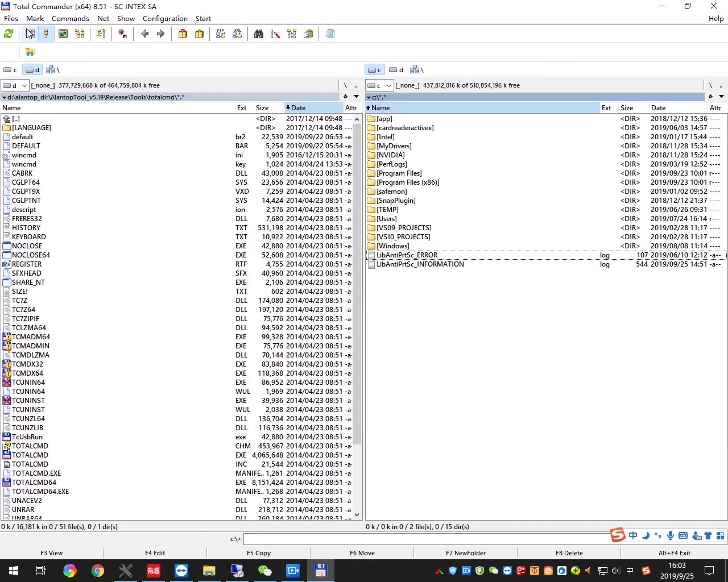This screenshot has height=582, width=728.
Task: Open the Commands menu
Action: click(x=71, y=18)
